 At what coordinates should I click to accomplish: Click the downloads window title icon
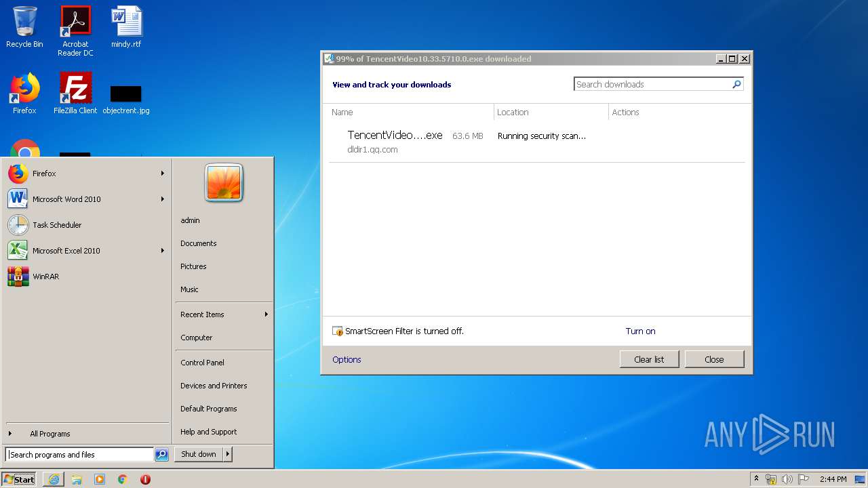pos(329,59)
